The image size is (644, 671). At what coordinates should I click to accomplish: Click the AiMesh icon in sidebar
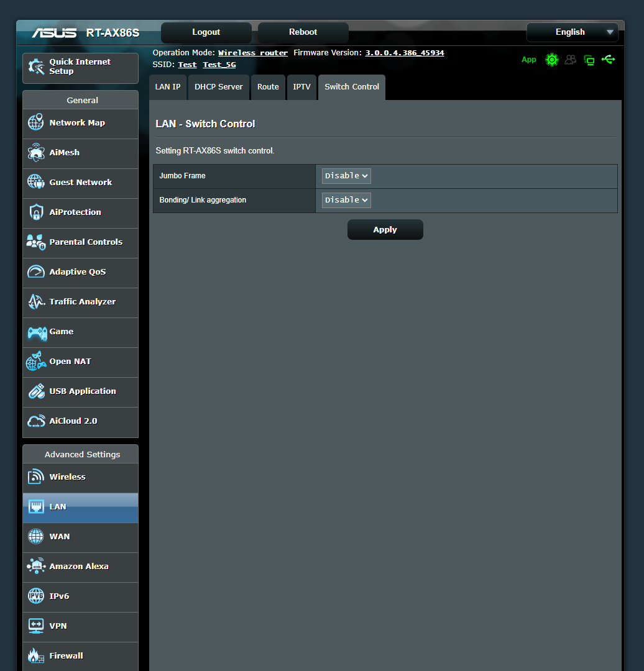[36, 152]
